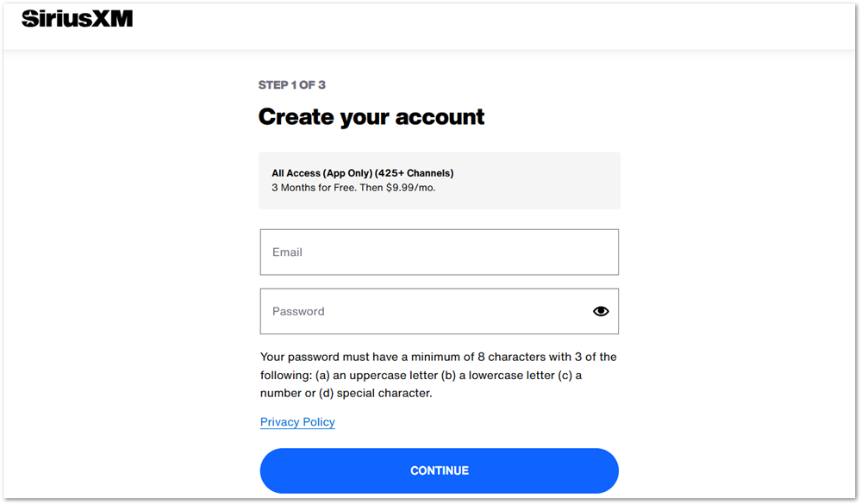Show password with the eye icon
861x504 pixels.
click(x=601, y=311)
